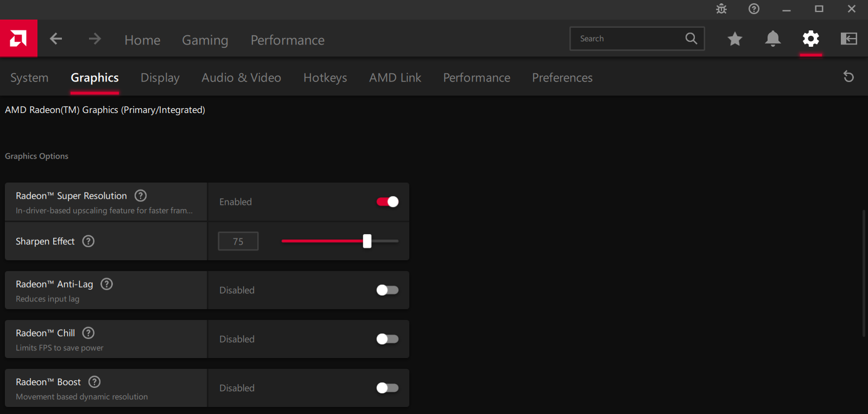Toggle the sidebar panel icon
The width and height of the screenshot is (868, 414).
click(x=849, y=39)
